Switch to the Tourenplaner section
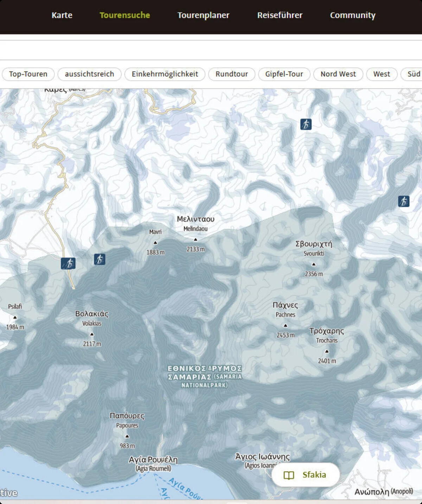This screenshot has height=504, width=422. (x=203, y=15)
